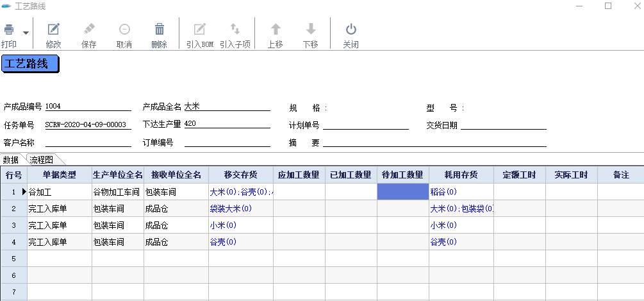
Task: Open the print dropdown arrow
Action: [26, 33]
